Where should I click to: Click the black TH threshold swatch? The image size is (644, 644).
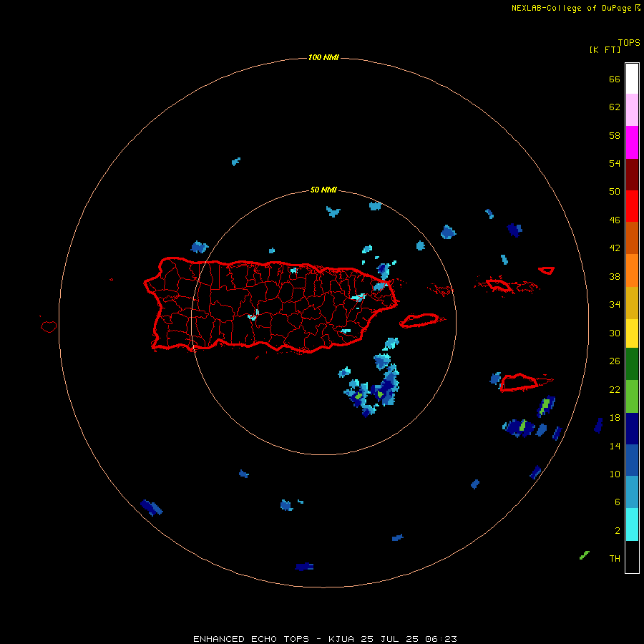pos(632,557)
